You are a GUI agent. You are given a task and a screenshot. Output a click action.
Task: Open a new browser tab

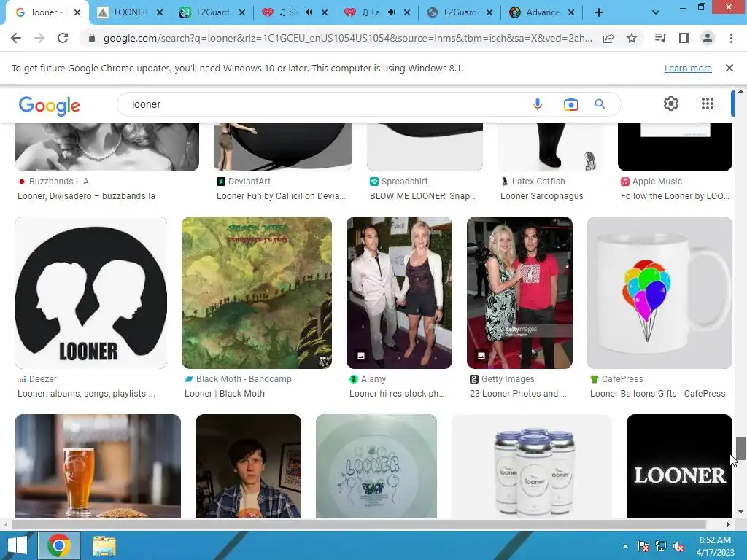click(599, 12)
